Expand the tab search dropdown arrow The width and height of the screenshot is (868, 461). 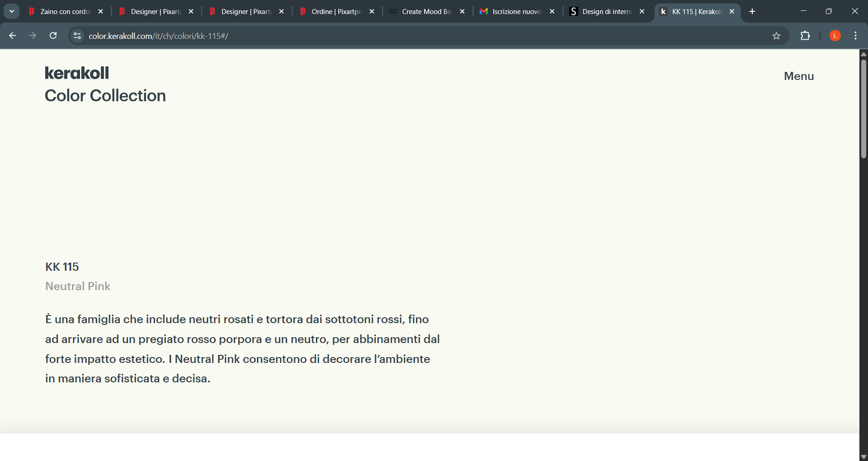coord(12,11)
